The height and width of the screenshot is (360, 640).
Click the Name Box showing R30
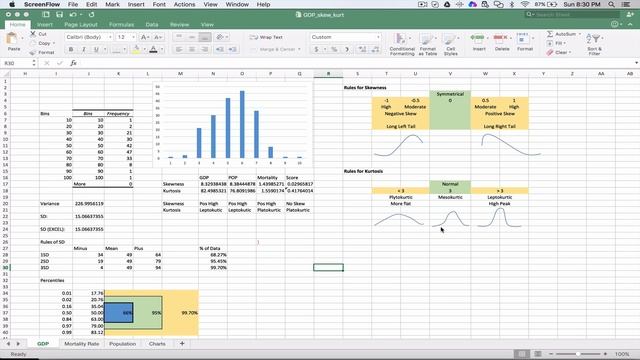(16, 63)
